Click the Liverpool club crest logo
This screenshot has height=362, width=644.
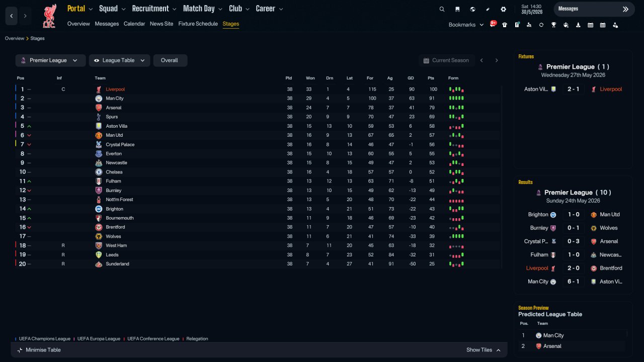click(49, 16)
